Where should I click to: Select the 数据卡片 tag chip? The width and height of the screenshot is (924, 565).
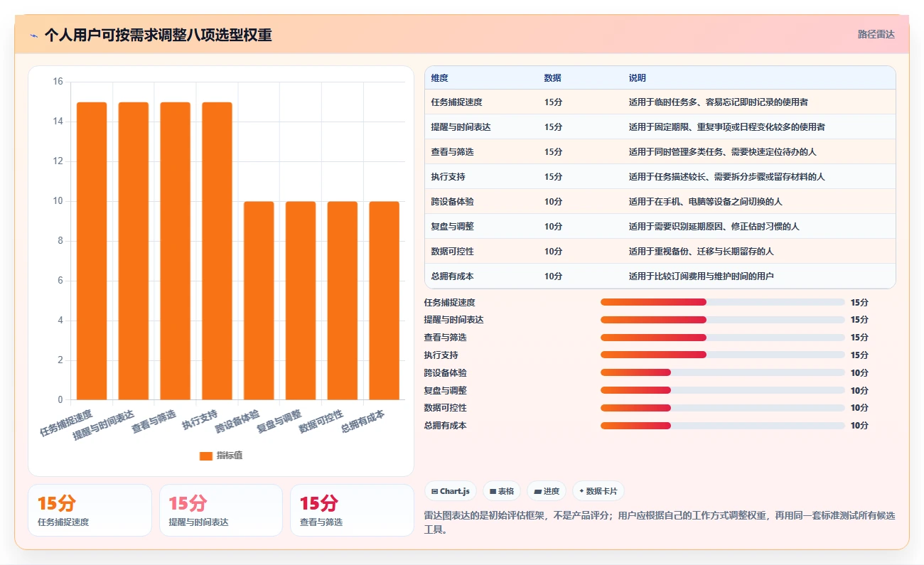tap(598, 491)
